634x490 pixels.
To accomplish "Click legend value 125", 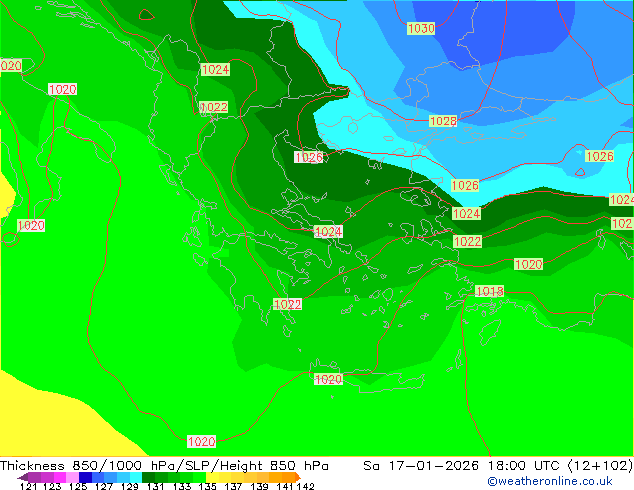I will click(78, 486).
